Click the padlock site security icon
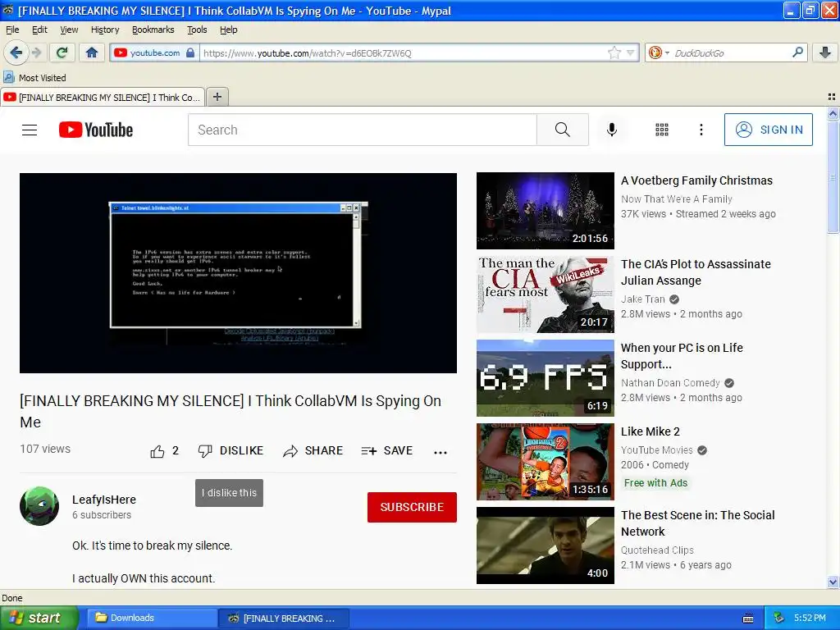Screen dimensions: 840x630 pyautogui.click(x=190, y=53)
